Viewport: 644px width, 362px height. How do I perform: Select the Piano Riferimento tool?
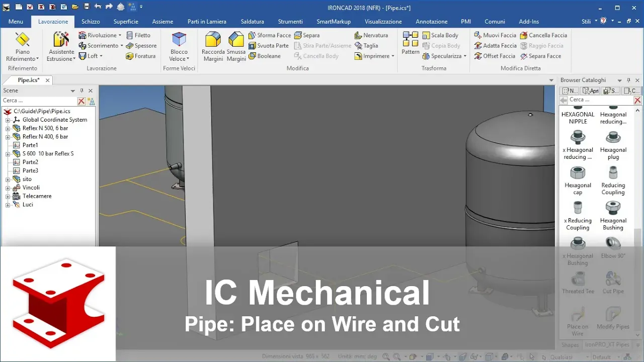22,47
